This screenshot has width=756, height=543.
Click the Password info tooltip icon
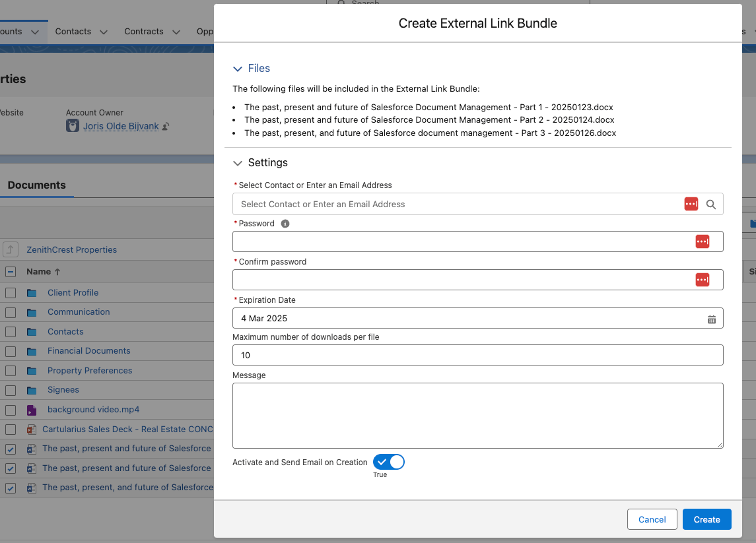[285, 224]
